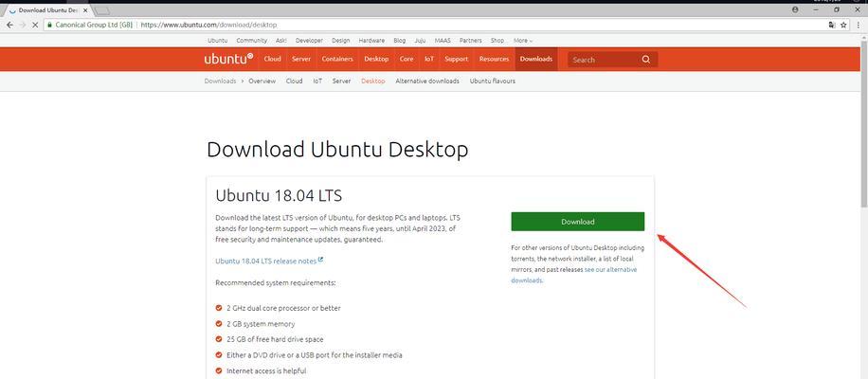The height and width of the screenshot is (379, 868).
Task: Click Ubuntu in the top links row
Action: (x=218, y=41)
